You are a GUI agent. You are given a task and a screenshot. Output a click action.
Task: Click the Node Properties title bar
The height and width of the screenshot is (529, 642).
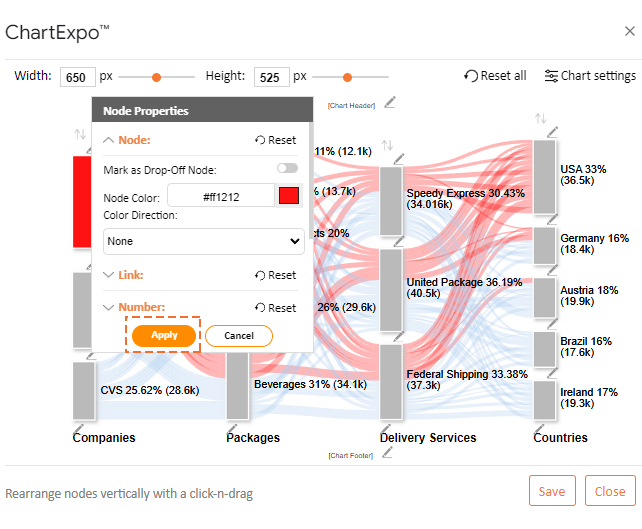pyautogui.click(x=202, y=110)
